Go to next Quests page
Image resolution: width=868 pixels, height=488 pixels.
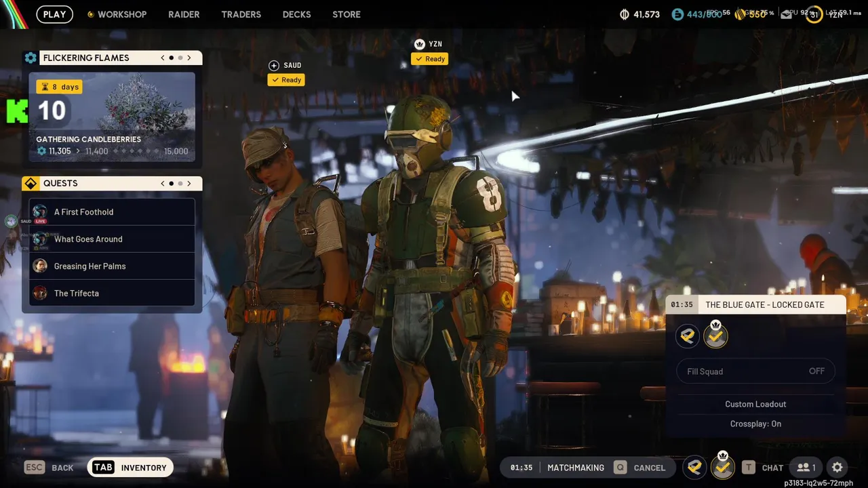pos(189,183)
